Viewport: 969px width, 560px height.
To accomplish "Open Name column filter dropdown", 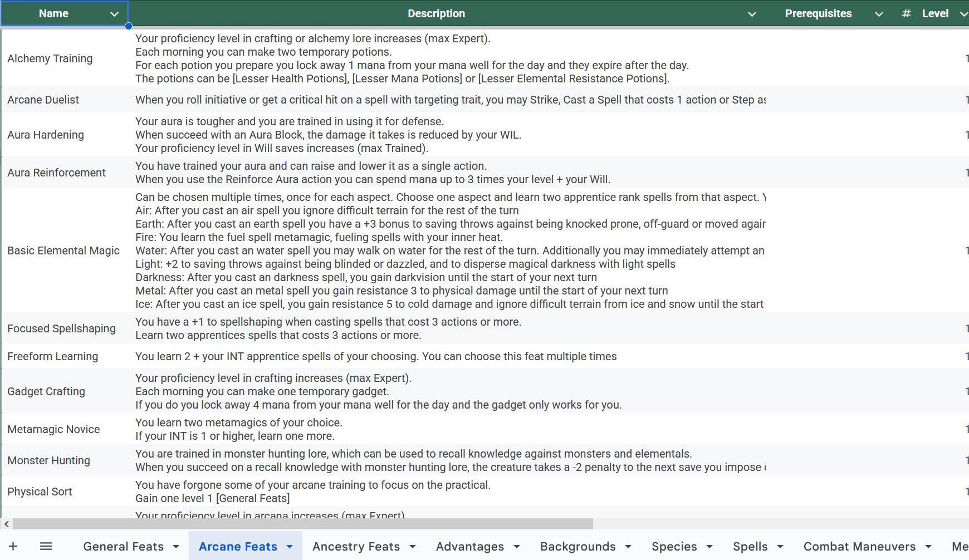I will 114,14.
